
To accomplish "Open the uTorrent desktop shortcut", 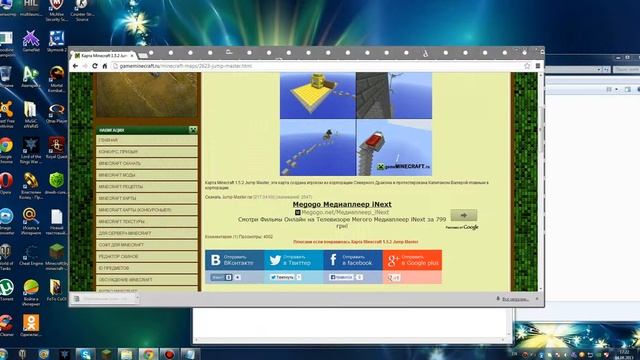I will [7, 290].
